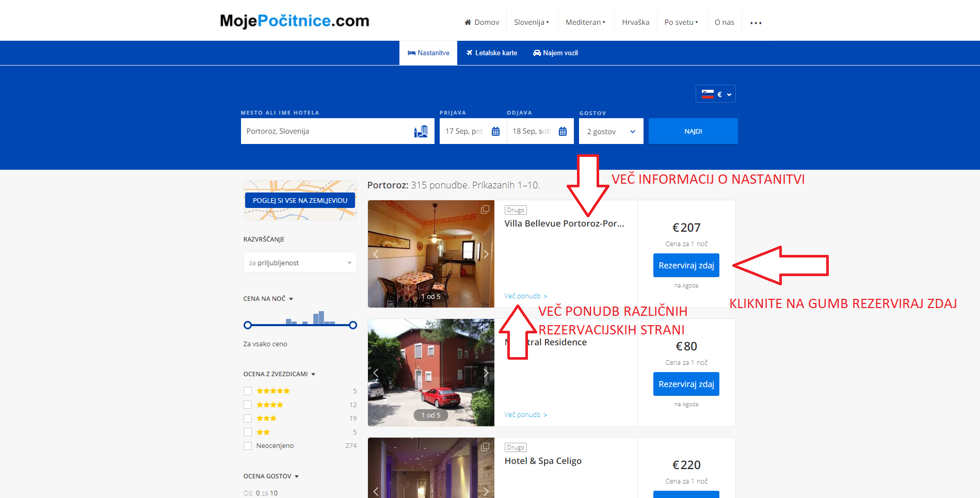This screenshot has height=498, width=980.
Task: Click Rezerviraj zdaj for €207 offer
Action: click(686, 265)
